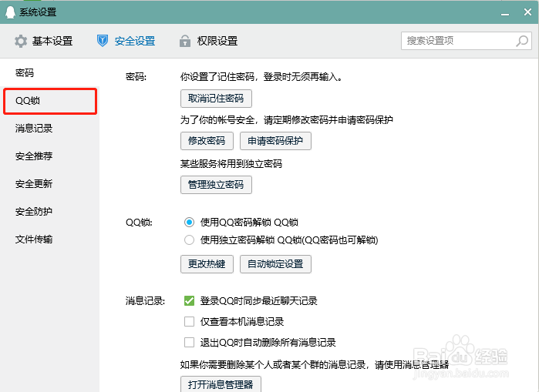This screenshot has height=392, width=539.
Task: Click the text 你设置了记住密码，登录时无须再输入。
Action: 262,77
